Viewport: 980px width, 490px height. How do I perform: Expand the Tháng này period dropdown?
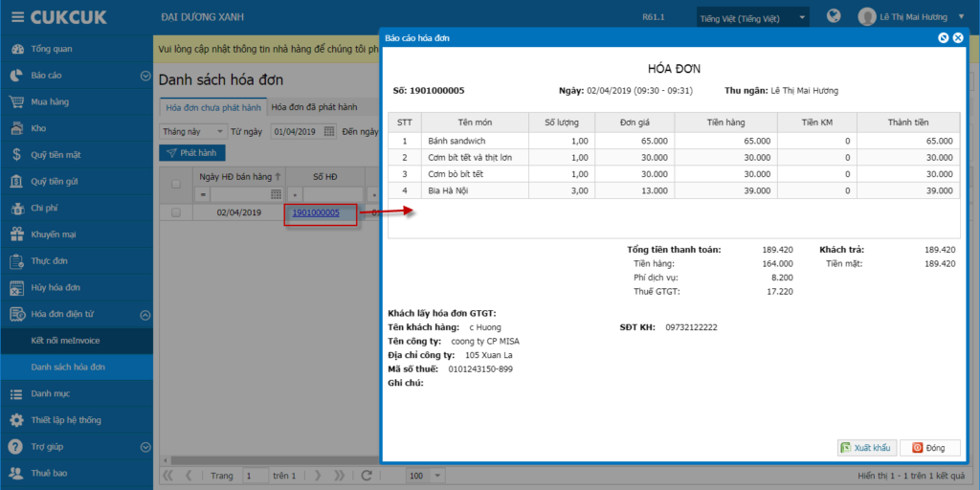tap(193, 132)
